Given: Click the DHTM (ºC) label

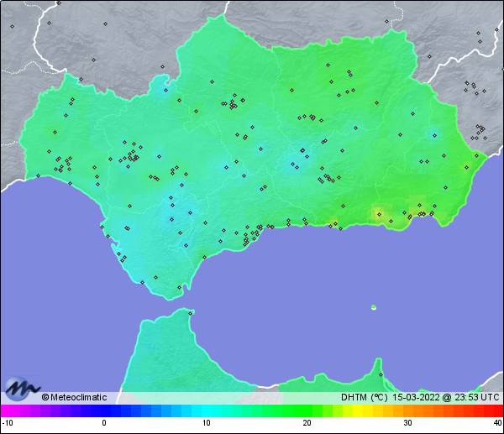Looking at the screenshot, I should pos(365,397).
